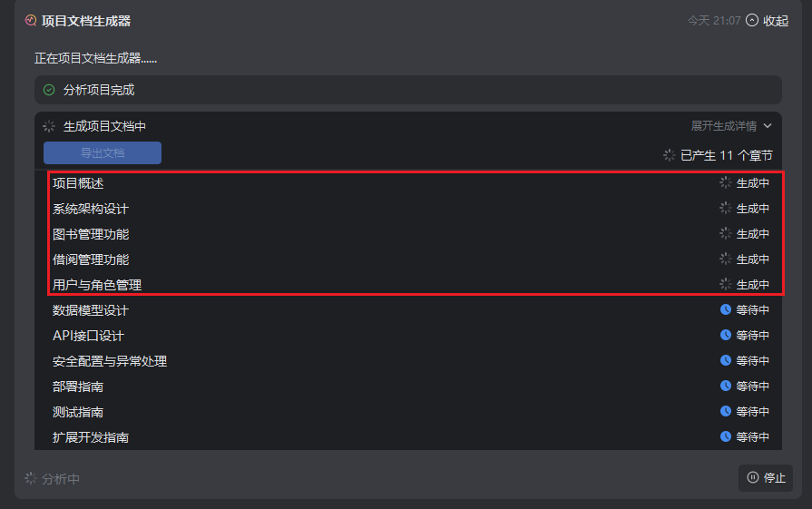
Task: Click the waiting clock icon for 部署指南
Action: tap(726, 387)
